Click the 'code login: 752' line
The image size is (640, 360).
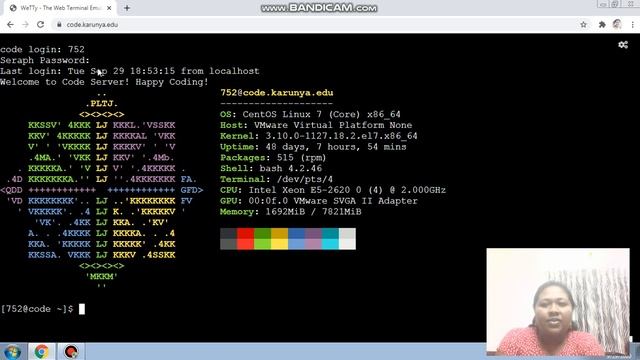[42, 49]
